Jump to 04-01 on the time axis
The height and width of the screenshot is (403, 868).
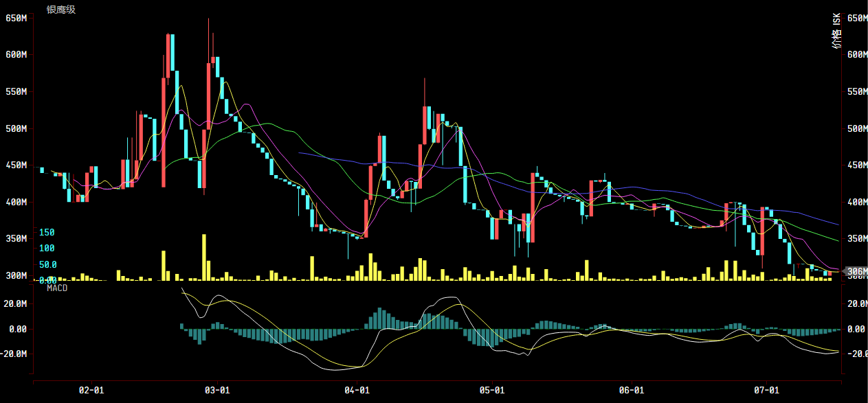click(x=358, y=390)
